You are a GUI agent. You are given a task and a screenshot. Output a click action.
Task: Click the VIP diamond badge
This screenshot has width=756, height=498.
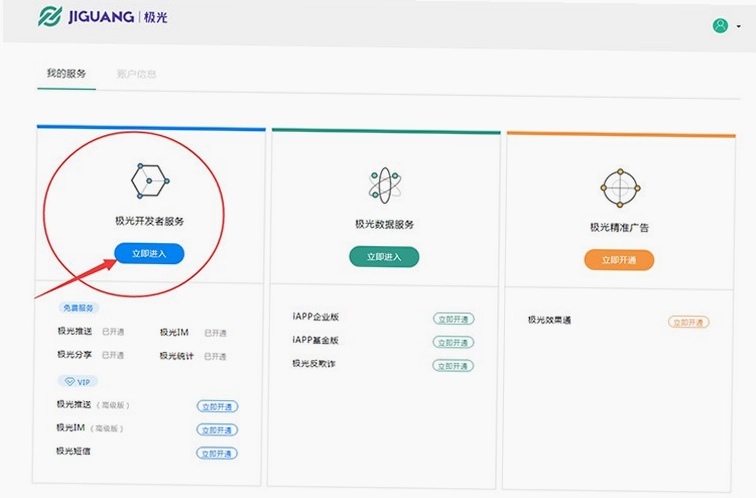(x=78, y=381)
